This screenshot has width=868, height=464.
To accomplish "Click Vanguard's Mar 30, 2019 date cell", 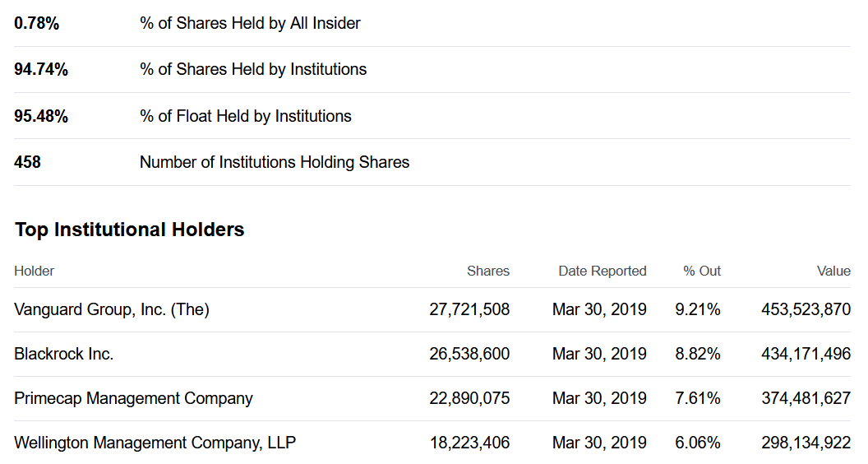I will (x=599, y=309).
